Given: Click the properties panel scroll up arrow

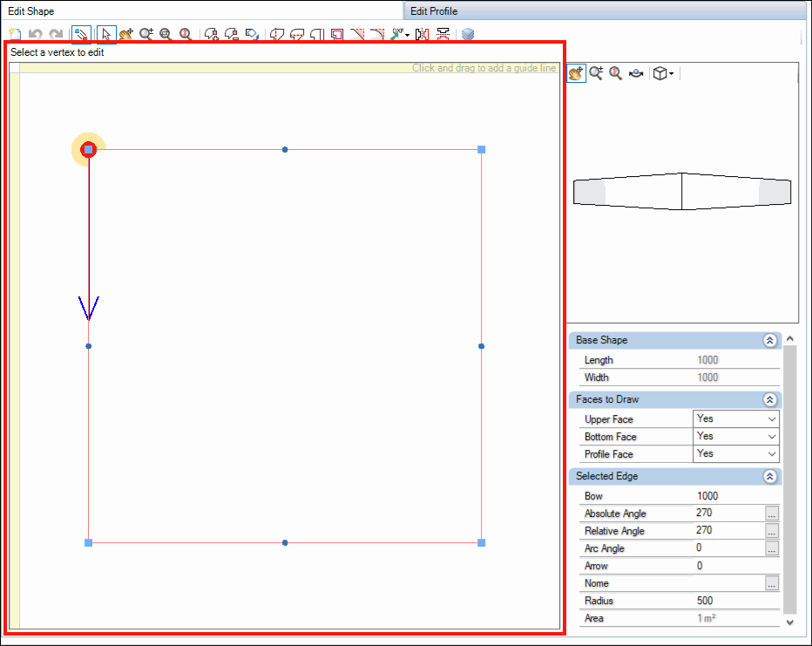Looking at the screenshot, I should click(789, 338).
